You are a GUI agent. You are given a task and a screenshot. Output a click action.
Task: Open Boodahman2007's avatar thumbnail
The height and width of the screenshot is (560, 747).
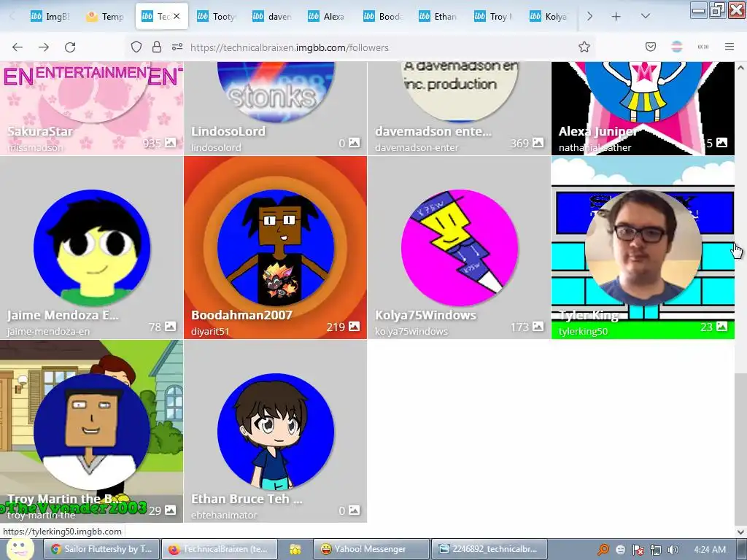pyautogui.click(x=275, y=248)
